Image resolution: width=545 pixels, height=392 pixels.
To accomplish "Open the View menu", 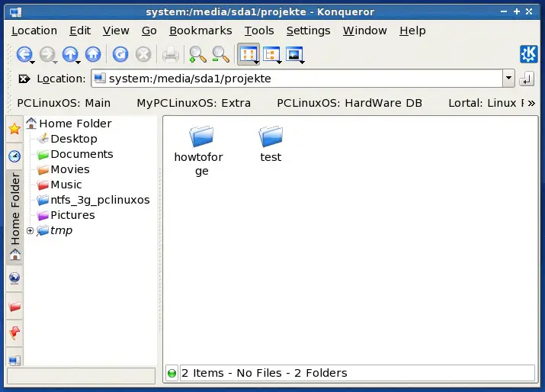I will [116, 31].
